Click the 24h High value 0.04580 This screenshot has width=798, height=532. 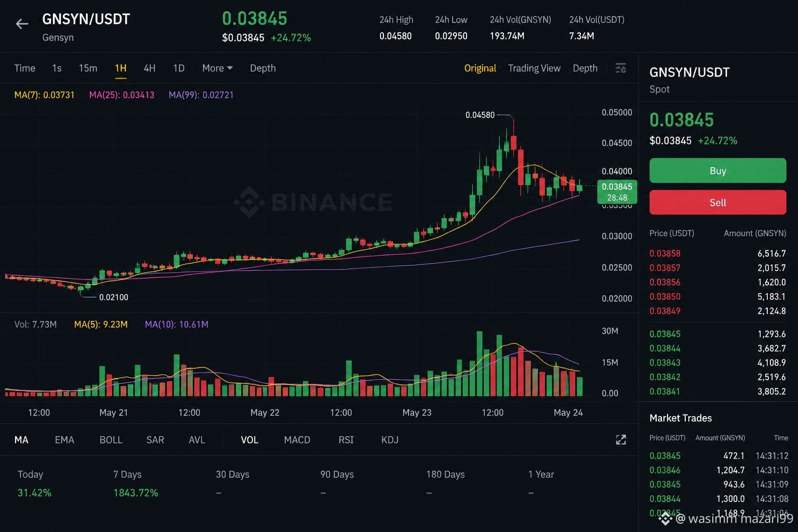tap(395, 36)
